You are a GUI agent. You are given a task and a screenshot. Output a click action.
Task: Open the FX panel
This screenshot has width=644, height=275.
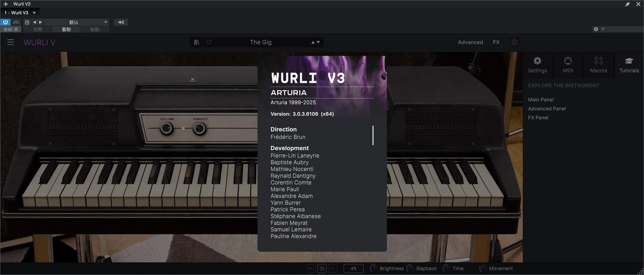coord(496,42)
